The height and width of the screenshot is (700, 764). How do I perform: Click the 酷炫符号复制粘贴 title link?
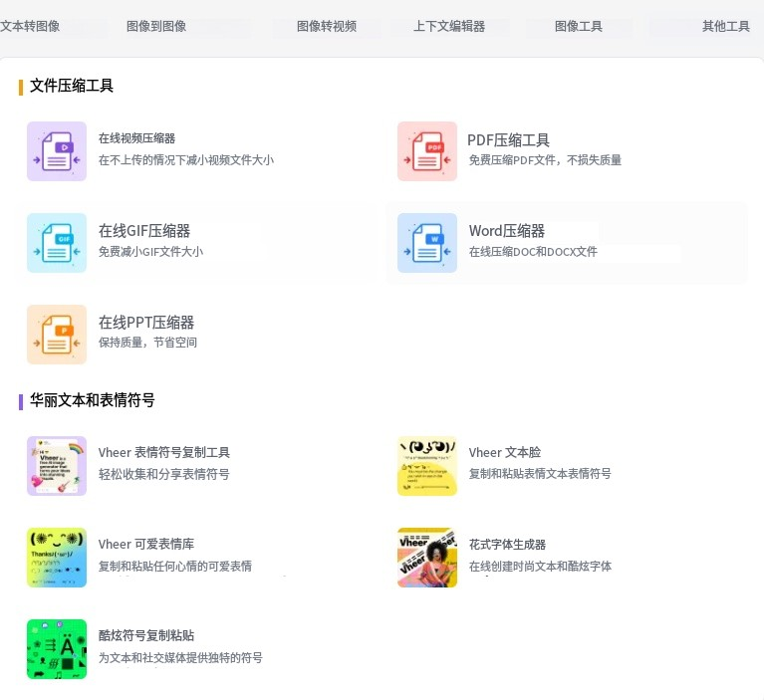pyautogui.click(x=146, y=635)
